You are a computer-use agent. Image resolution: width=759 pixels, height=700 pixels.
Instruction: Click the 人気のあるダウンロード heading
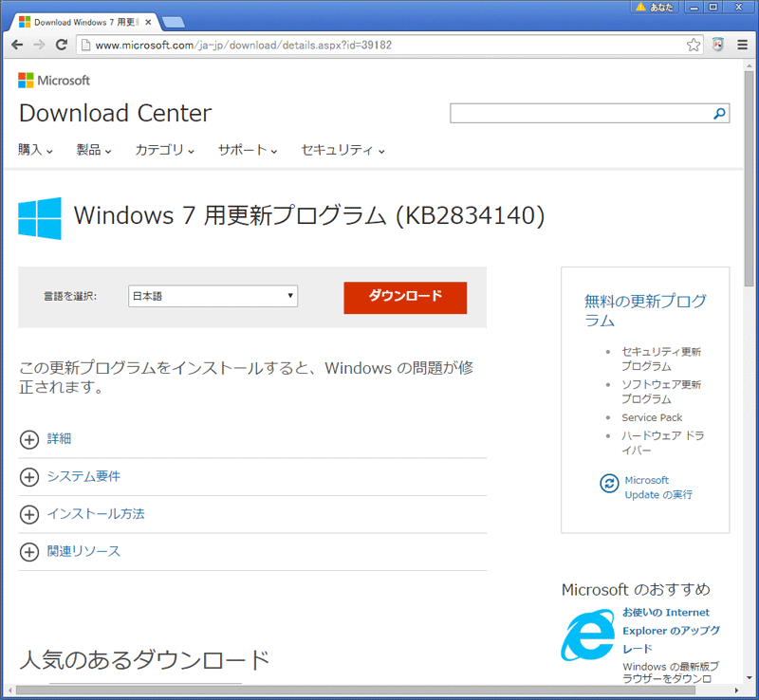(x=144, y=660)
